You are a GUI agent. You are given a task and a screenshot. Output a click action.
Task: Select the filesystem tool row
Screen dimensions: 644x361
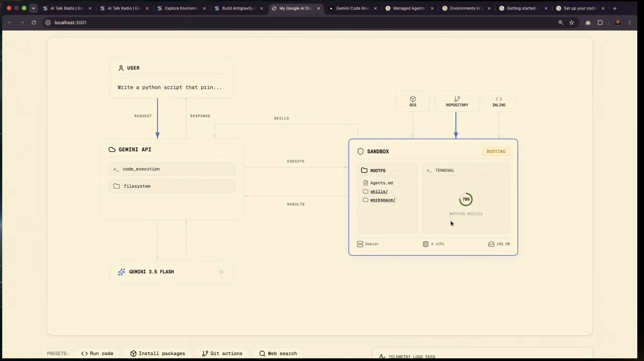(172, 186)
